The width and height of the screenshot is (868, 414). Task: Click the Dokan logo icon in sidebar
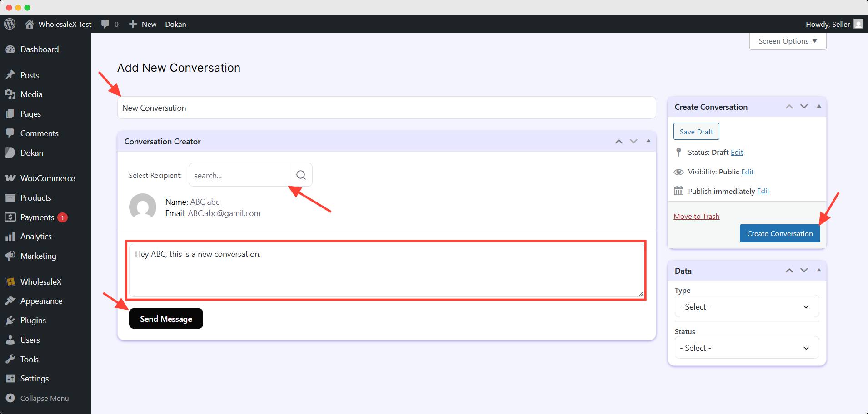pyautogui.click(x=10, y=153)
